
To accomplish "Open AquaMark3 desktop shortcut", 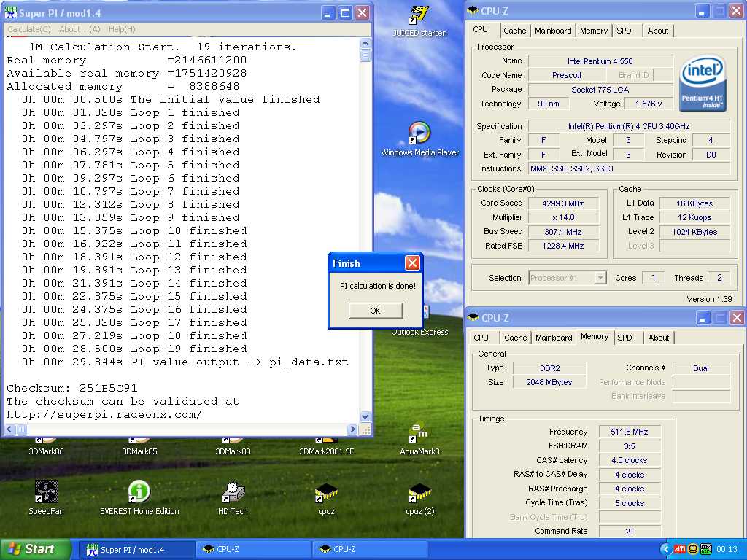I will 419,439.
